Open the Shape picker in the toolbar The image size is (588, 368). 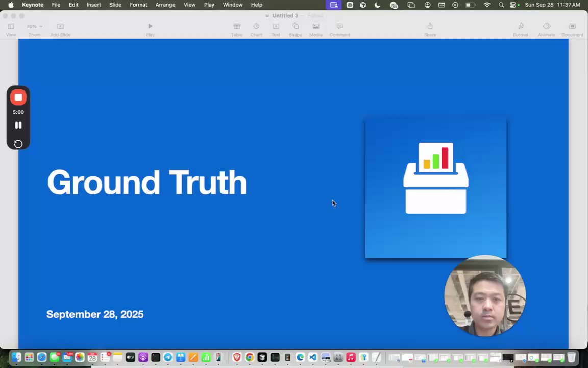(296, 29)
